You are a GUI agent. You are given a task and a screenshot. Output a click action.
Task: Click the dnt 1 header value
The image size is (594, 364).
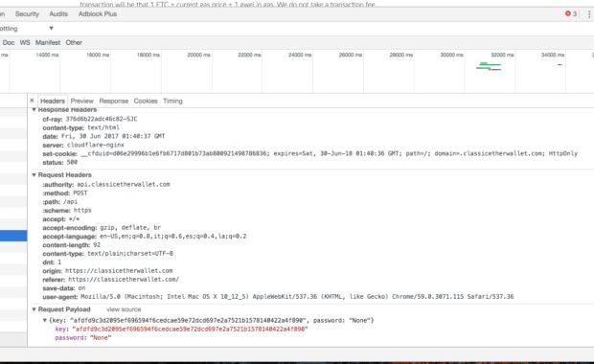(59, 262)
